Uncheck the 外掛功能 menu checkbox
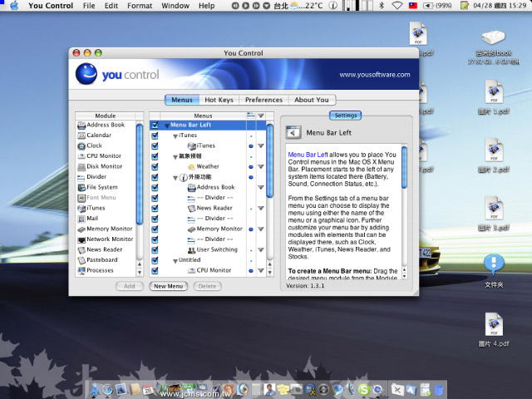 pyautogui.click(x=155, y=177)
